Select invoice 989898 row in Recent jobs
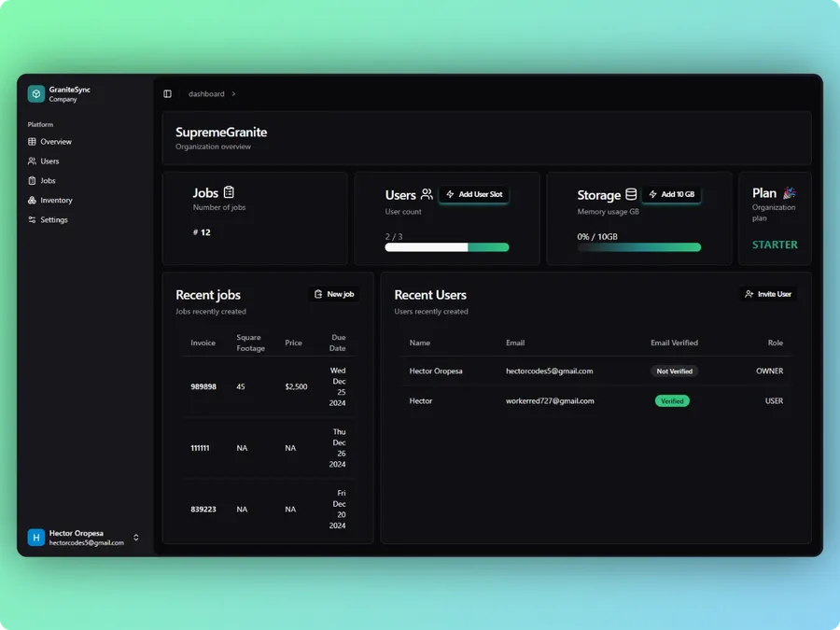The width and height of the screenshot is (840, 630). [x=203, y=386]
